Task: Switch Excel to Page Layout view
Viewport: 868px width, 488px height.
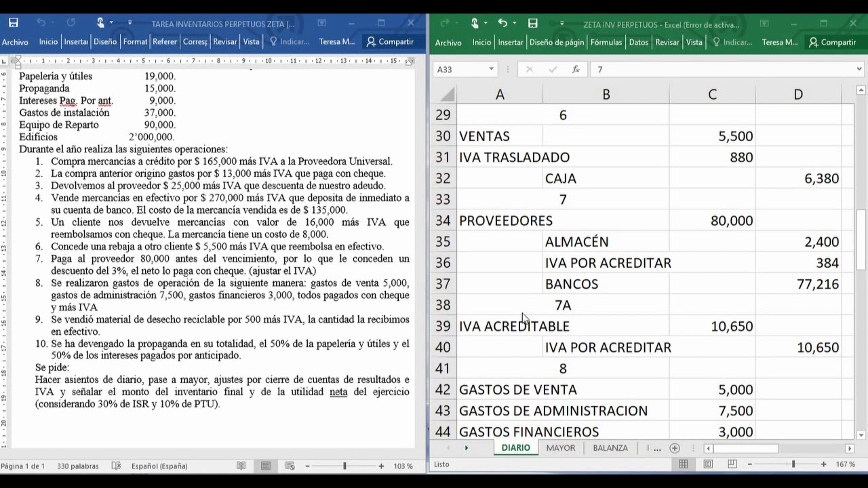Action: coord(708,464)
